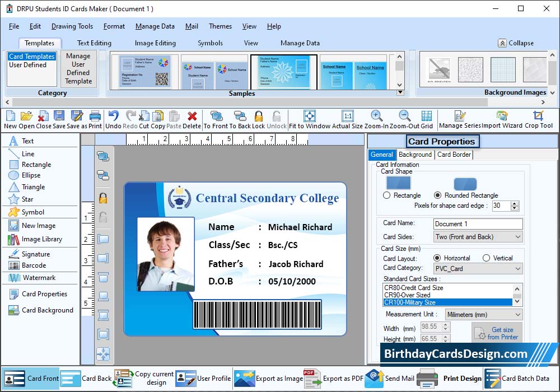560x392 pixels.
Task: Open the File menu
Action: (14, 26)
